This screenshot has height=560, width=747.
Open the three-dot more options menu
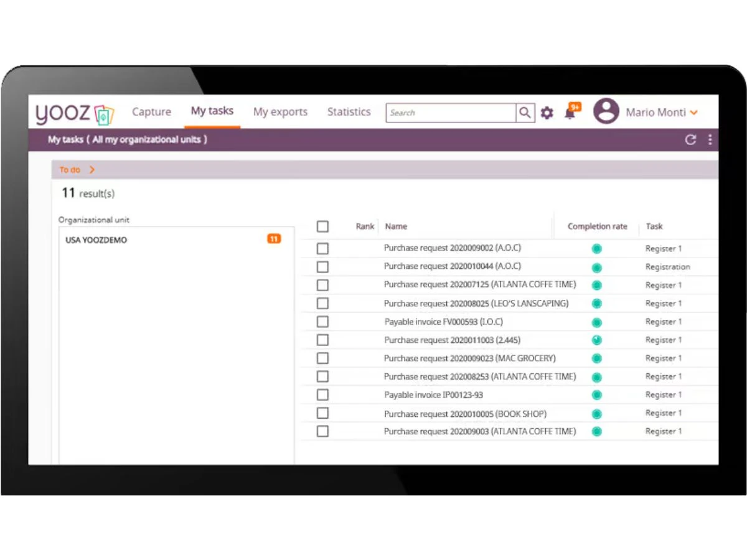[710, 140]
